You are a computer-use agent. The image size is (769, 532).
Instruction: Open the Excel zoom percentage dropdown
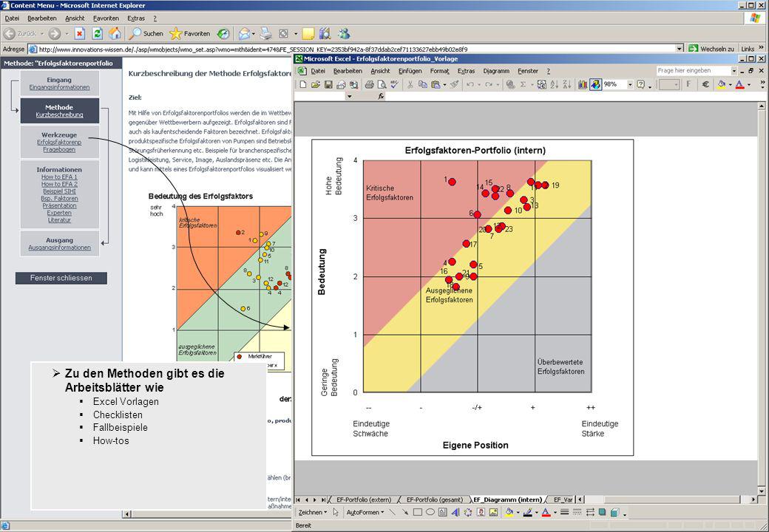pyautogui.click(x=630, y=85)
